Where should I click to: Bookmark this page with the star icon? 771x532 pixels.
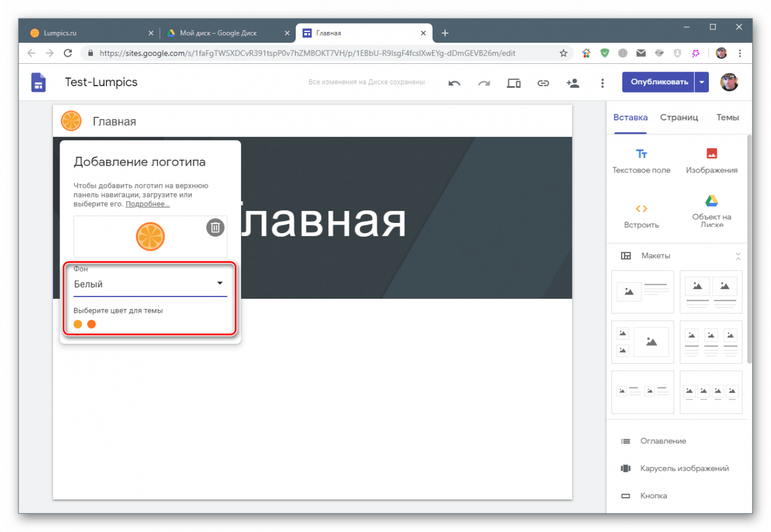[564, 53]
